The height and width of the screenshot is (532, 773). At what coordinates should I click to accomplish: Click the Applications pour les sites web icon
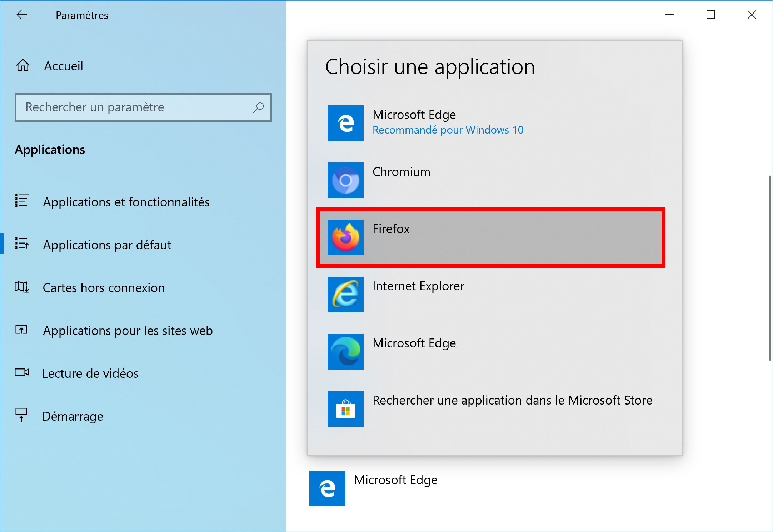21,329
